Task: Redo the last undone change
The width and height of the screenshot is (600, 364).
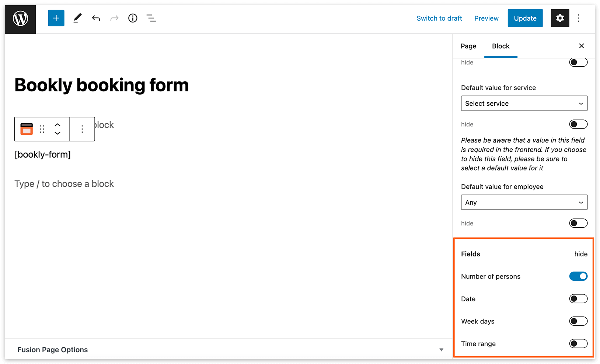Action: point(114,18)
